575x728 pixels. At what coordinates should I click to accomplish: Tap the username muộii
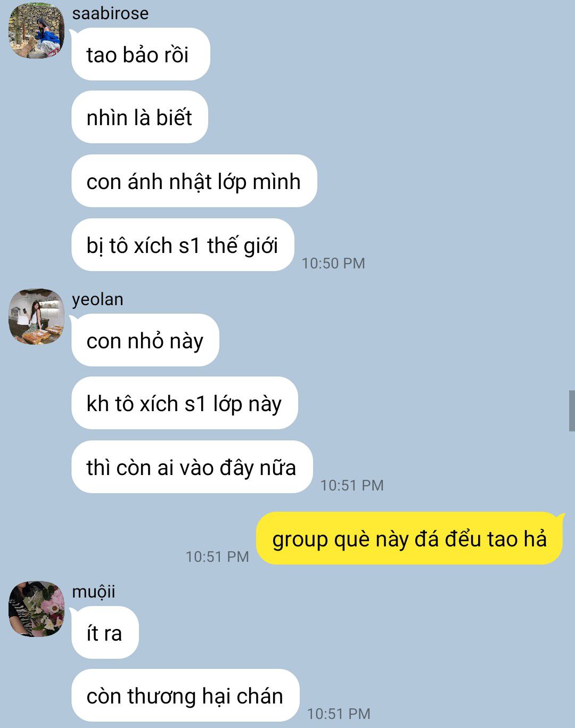pos(94,591)
